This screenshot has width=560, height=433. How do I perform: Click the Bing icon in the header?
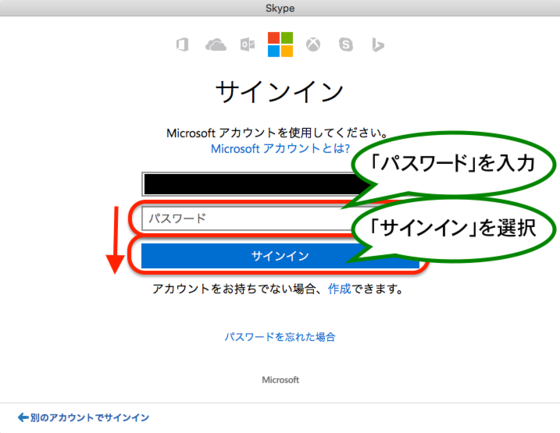pyautogui.click(x=378, y=45)
